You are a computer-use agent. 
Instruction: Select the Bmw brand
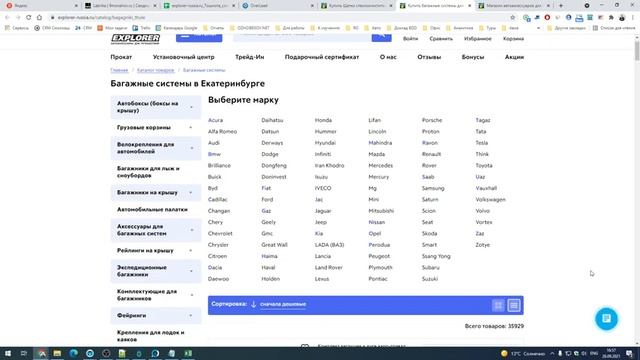pyautogui.click(x=214, y=154)
